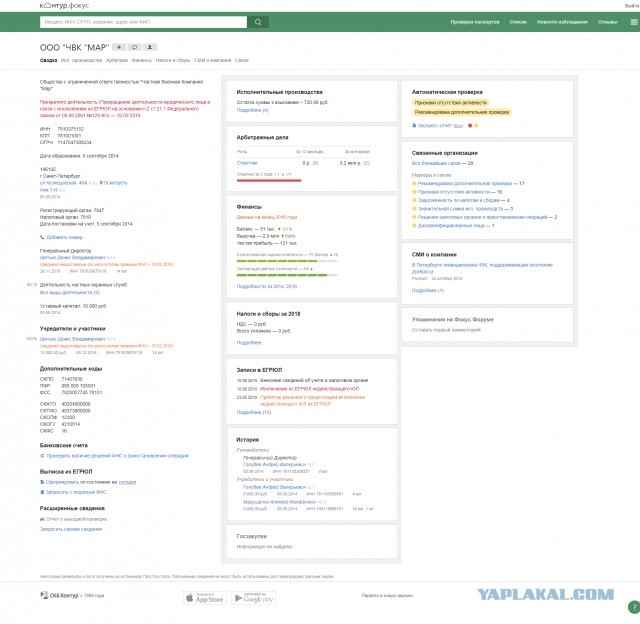The height and width of the screenshot is (624, 640).
Task: Click the Ответчик link in Арбитражные дела
Action: tap(247, 163)
